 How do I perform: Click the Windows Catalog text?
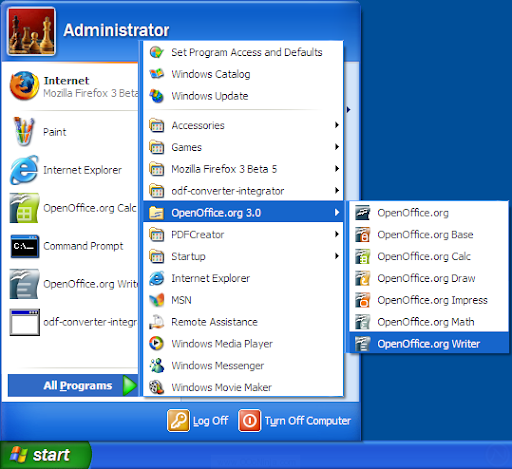211,74
